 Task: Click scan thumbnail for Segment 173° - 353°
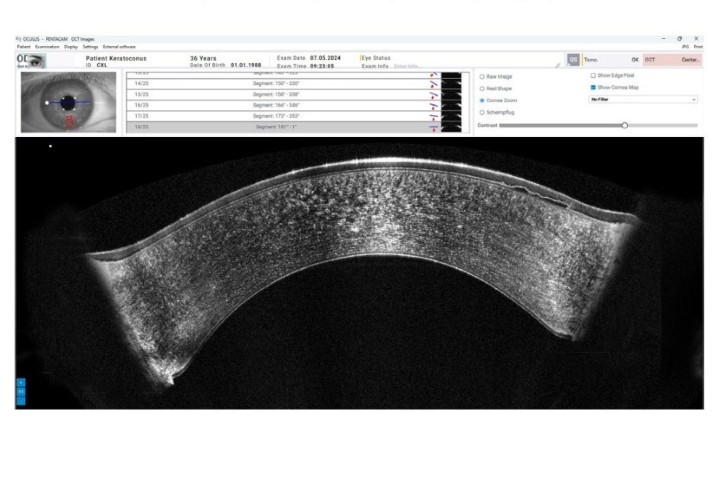[x=451, y=116]
